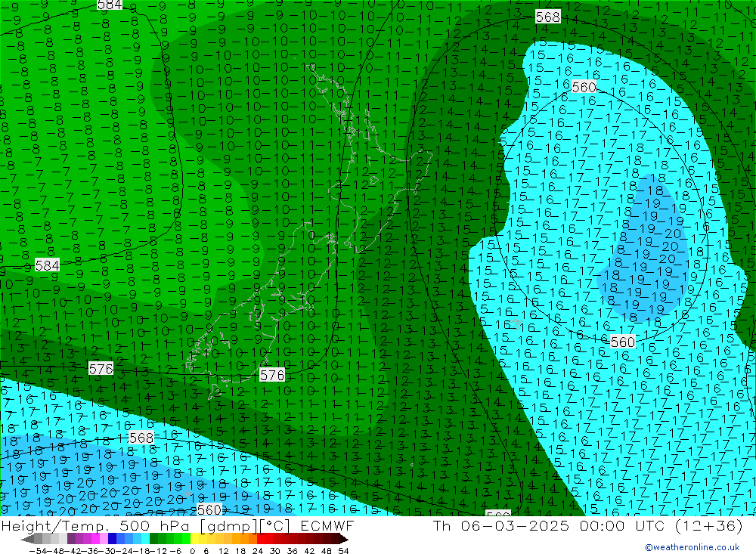Image resolution: width=756 pixels, height=554 pixels.
Task: Click the gray left arrow end of legend
Action: coord(27,539)
